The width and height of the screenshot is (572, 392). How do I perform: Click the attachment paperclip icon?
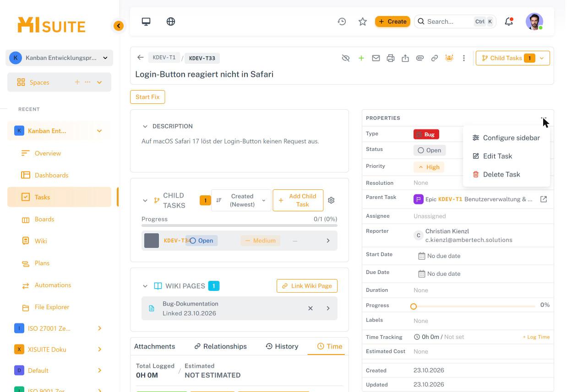coord(420,58)
